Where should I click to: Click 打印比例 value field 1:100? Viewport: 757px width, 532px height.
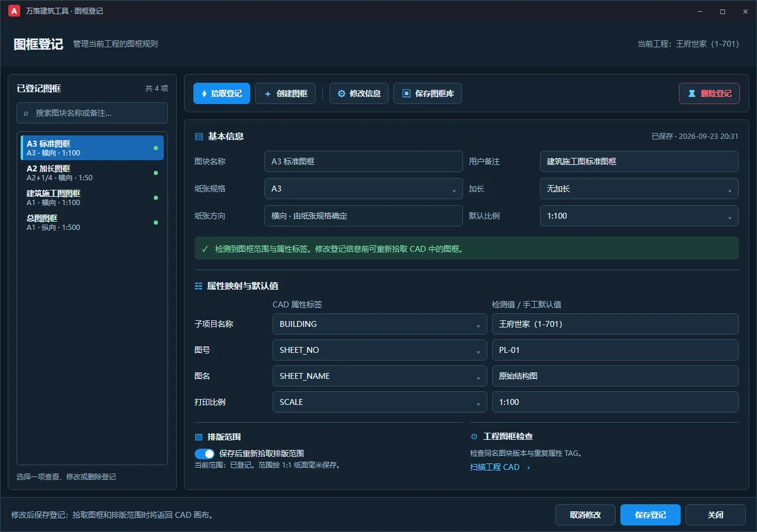(x=615, y=402)
